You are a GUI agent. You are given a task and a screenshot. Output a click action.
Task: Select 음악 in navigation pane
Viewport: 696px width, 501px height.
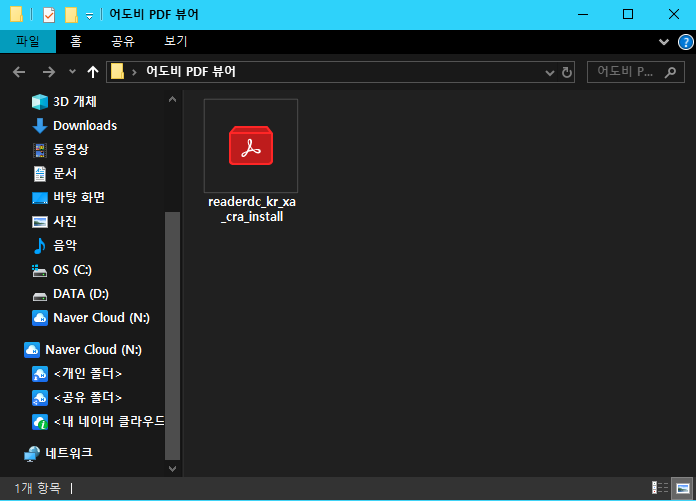(65, 245)
